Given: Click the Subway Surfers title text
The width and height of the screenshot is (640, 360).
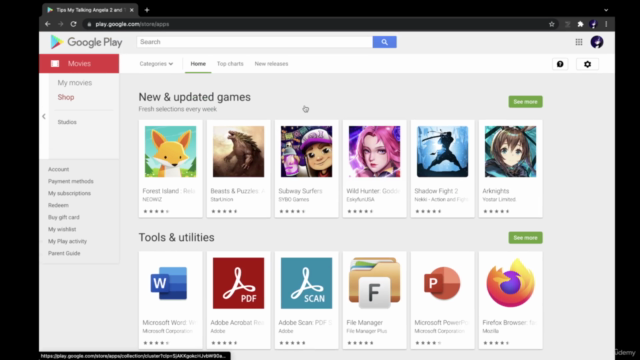Looking at the screenshot, I should point(300,191).
